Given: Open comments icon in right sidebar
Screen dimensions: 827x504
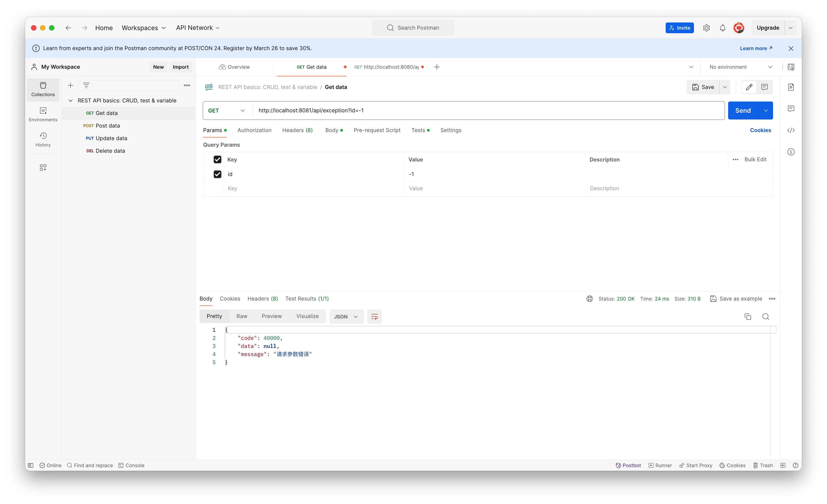Looking at the screenshot, I should point(791,109).
